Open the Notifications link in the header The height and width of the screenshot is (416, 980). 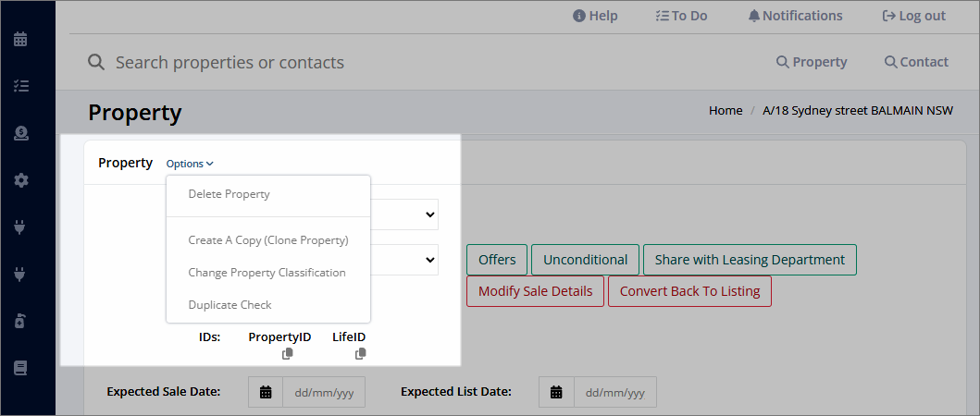pyautogui.click(x=795, y=17)
